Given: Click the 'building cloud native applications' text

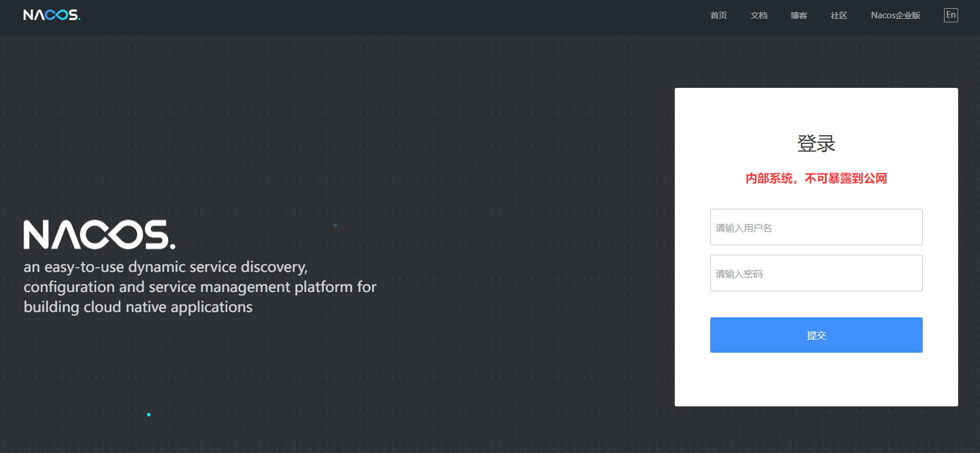Looking at the screenshot, I should pos(138,307).
